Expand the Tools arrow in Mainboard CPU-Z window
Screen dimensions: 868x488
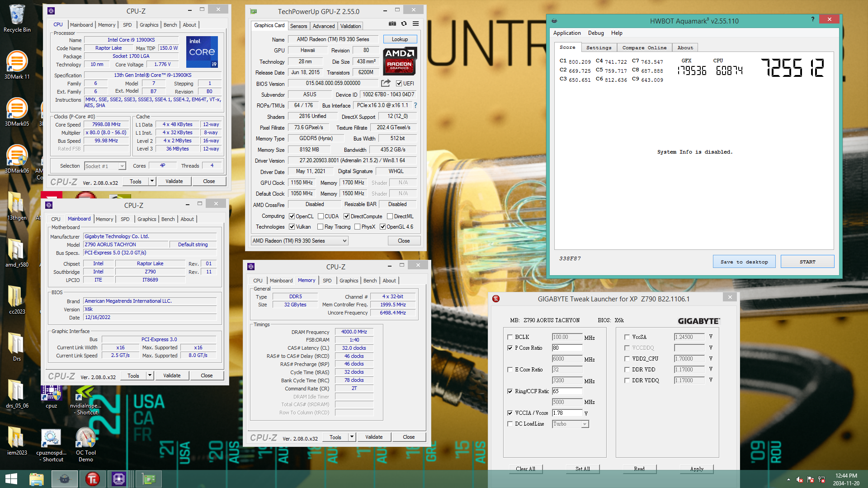pos(150,375)
